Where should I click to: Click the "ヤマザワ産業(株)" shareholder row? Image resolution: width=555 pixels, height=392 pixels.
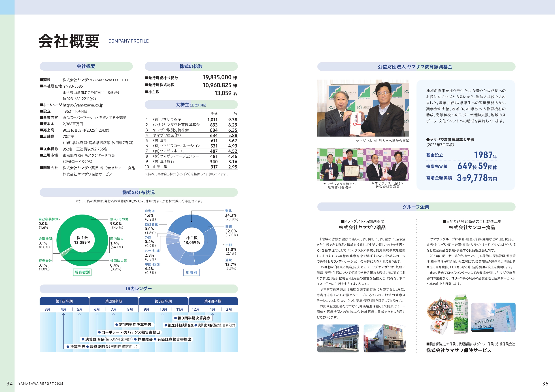pos(191,135)
